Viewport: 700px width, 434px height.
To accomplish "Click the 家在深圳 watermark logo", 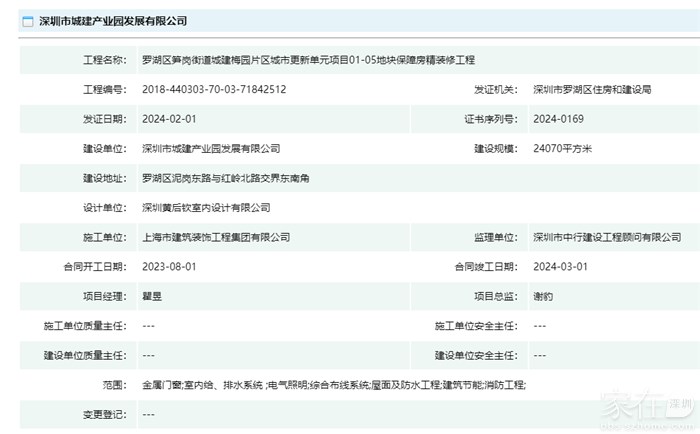I will tap(645, 408).
